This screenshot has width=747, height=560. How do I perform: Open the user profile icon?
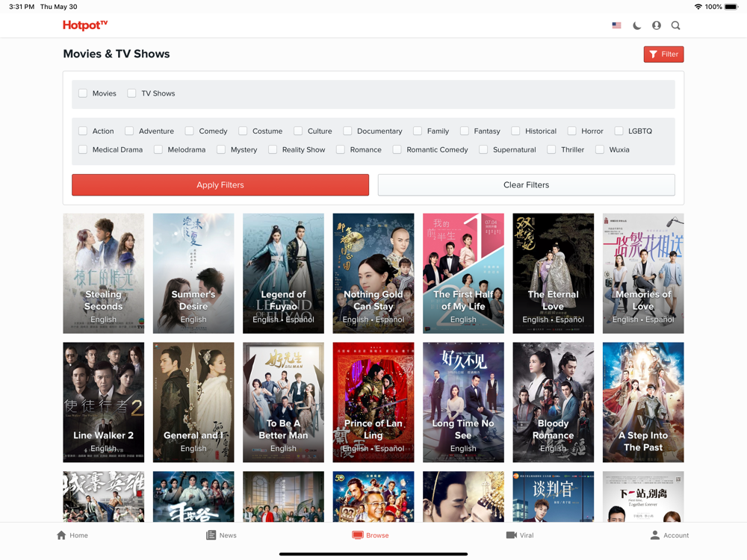click(657, 25)
